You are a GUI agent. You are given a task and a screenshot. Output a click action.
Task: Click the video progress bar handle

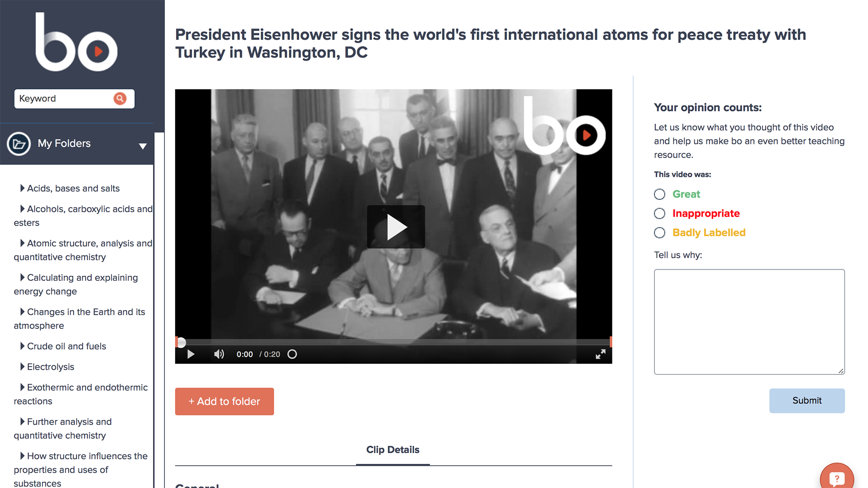point(181,342)
